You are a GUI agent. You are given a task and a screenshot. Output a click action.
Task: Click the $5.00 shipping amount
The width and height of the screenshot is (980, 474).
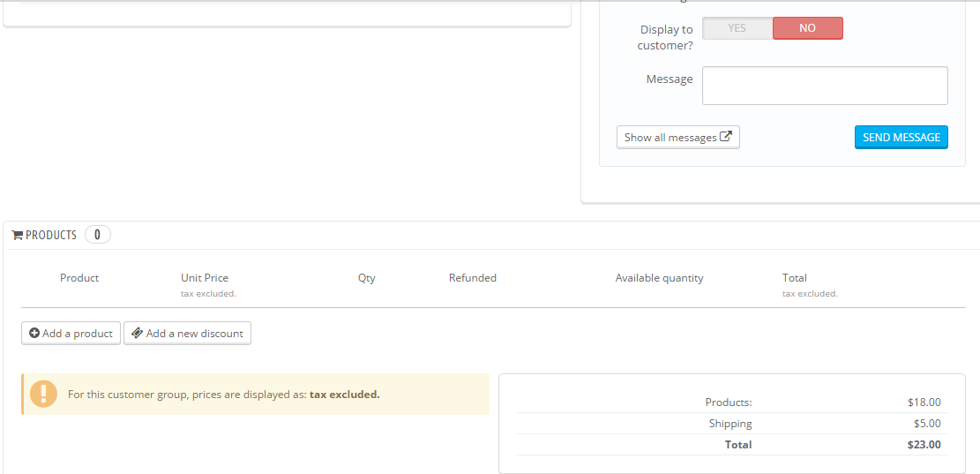pyautogui.click(x=927, y=424)
